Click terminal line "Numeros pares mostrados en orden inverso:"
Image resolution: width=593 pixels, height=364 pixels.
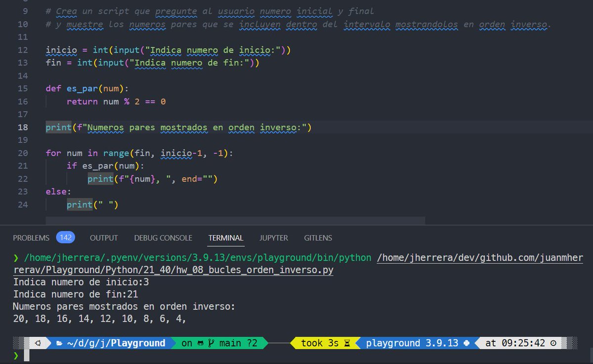(124, 307)
